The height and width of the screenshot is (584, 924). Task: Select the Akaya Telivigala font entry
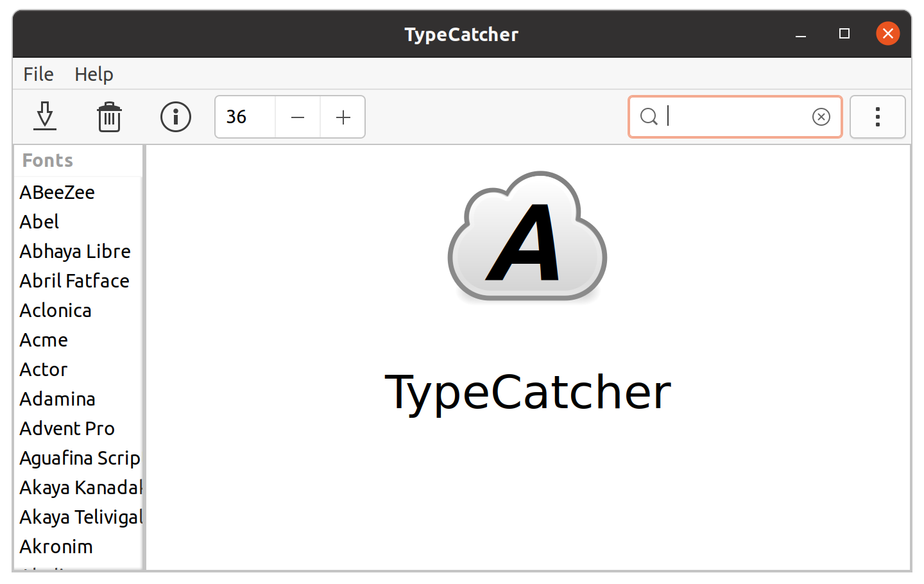pyautogui.click(x=78, y=517)
